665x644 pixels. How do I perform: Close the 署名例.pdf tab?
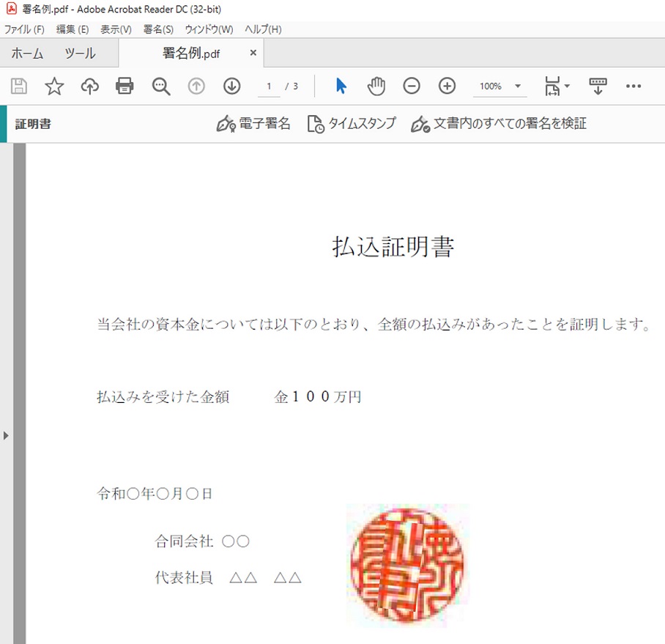253,53
